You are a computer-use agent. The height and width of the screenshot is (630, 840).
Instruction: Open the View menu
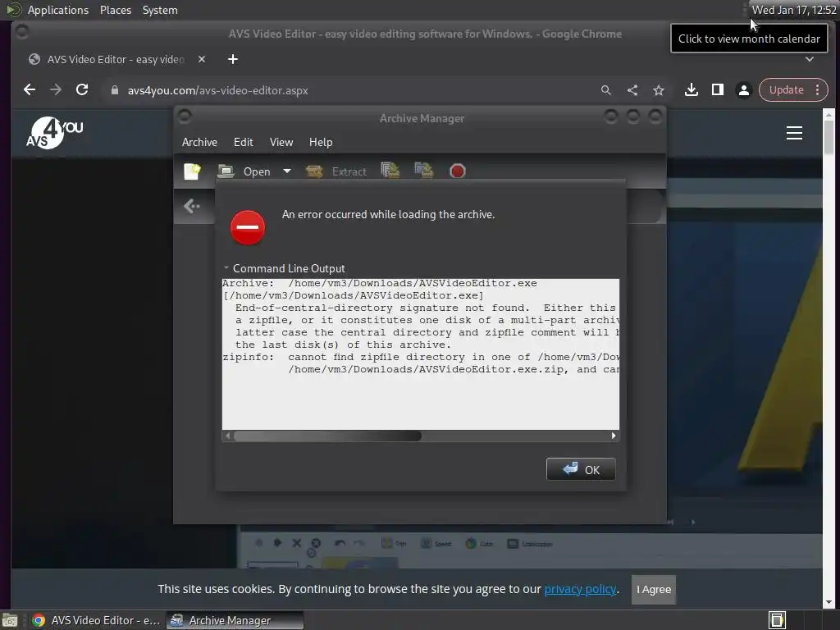pos(281,142)
